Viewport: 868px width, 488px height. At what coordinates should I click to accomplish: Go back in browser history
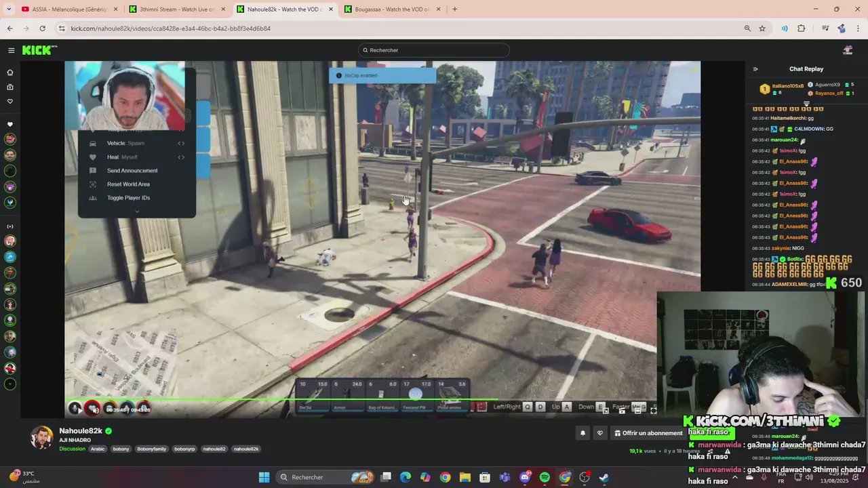pyautogui.click(x=9, y=28)
